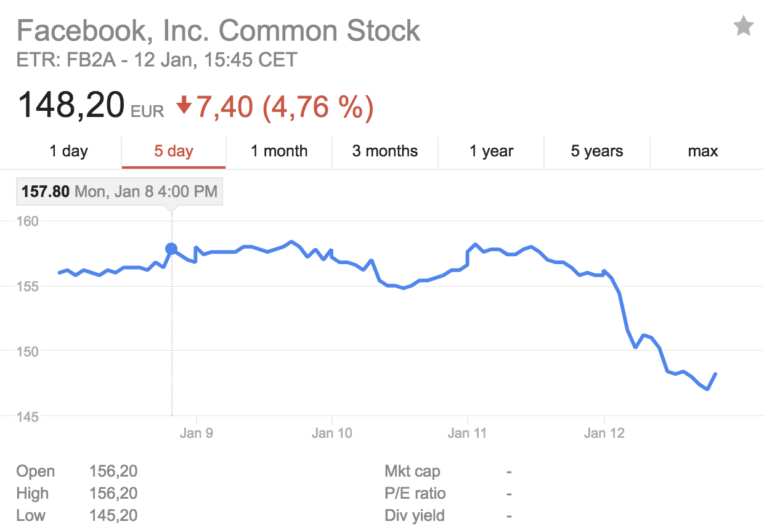Open the 3 months price history
The height and width of the screenshot is (532, 764).
click(384, 151)
